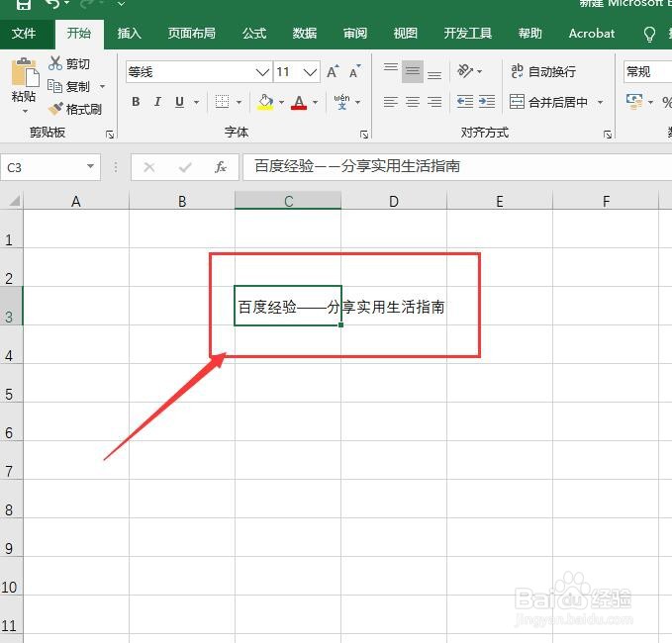672x643 pixels.
Task: Select row 5 header
Action: [11, 384]
